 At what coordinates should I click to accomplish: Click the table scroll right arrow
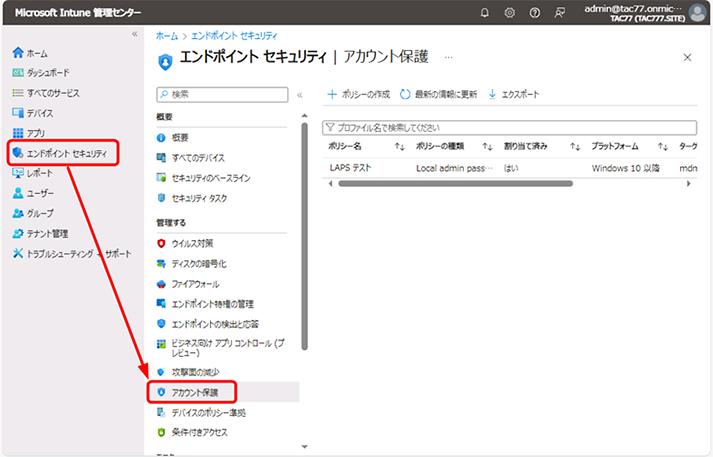[688, 184]
